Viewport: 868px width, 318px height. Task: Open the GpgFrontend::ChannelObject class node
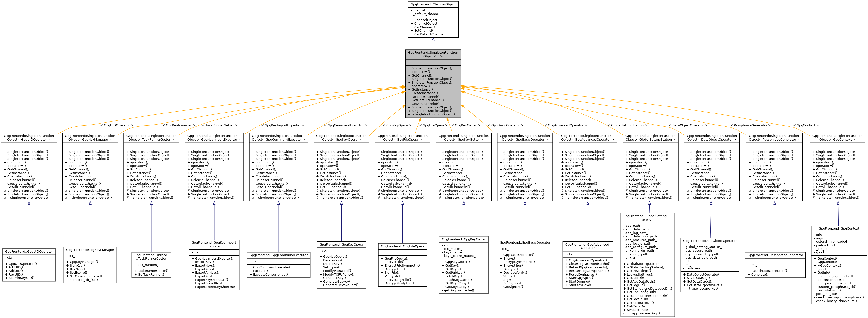[433, 20]
